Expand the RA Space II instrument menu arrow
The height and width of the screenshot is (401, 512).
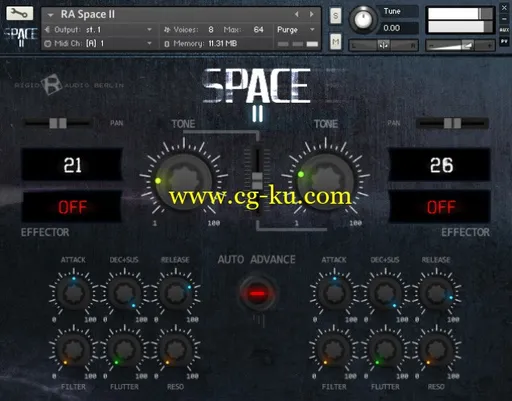pyautogui.click(x=51, y=15)
